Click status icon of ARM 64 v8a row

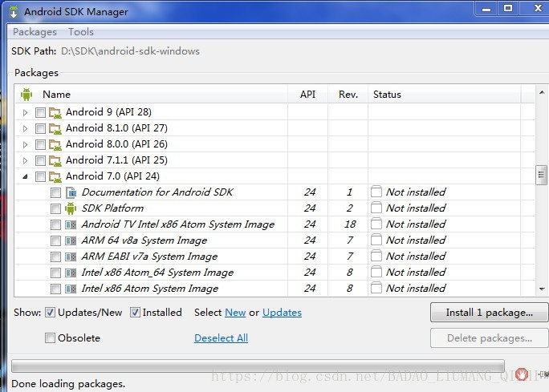376,240
